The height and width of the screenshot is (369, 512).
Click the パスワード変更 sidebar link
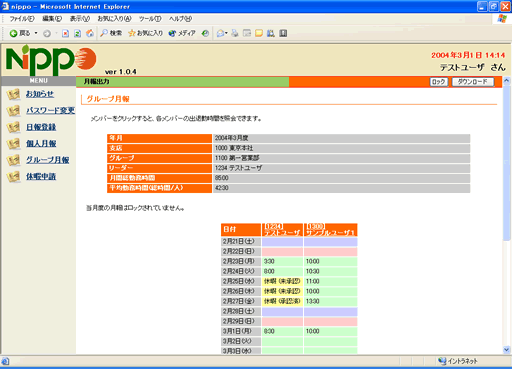point(51,110)
